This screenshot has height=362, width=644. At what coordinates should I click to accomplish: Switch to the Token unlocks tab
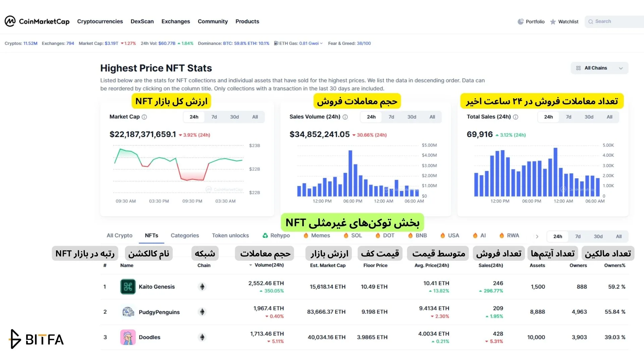click(x=230, y=236)
